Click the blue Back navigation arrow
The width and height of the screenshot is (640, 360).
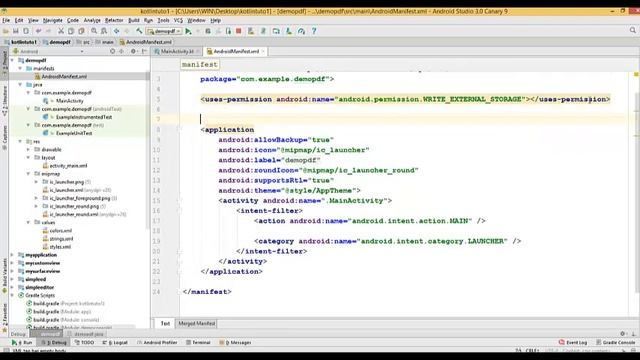[x=117, y=31]
